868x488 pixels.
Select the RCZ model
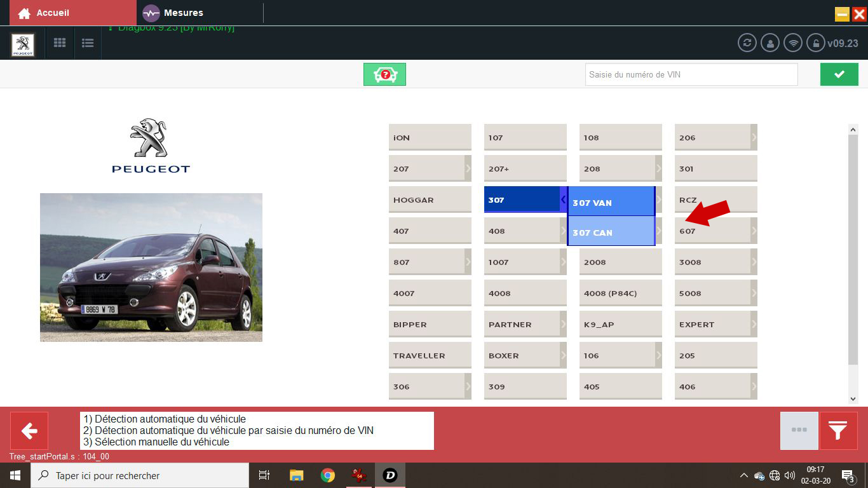(716, 200)
